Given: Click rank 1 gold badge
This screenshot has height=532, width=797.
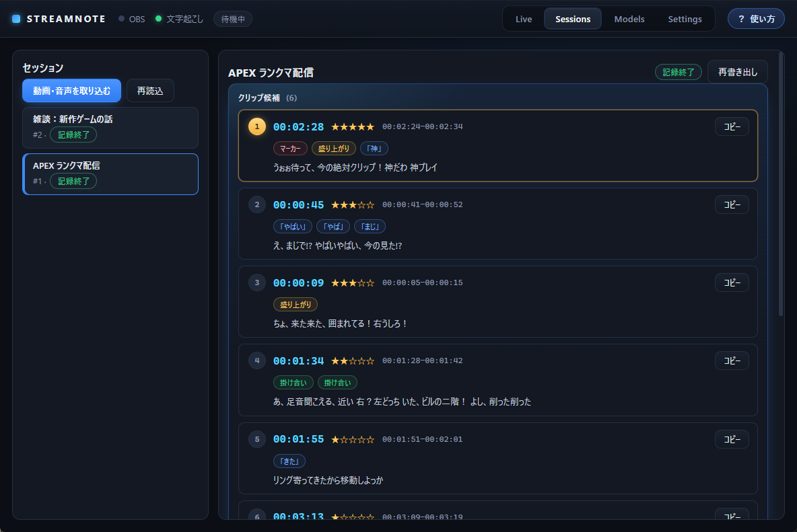Looking at the screenshot, I should click(x=256, y=126).
